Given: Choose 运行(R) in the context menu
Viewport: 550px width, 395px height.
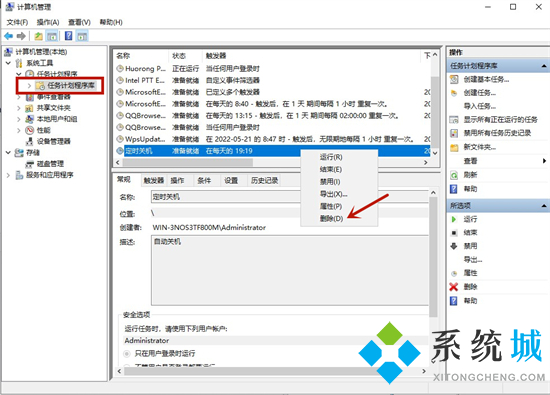Looking at the screenshot, I should click(x=331, y=157).
